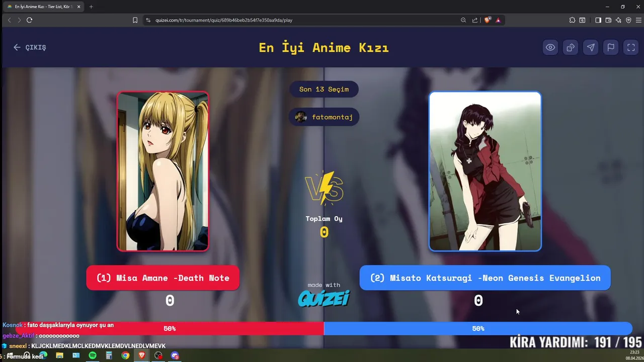Close the En İyi Anime Kızı tab
Viewport: 644px width, 362px height.
tap(78, 7)
